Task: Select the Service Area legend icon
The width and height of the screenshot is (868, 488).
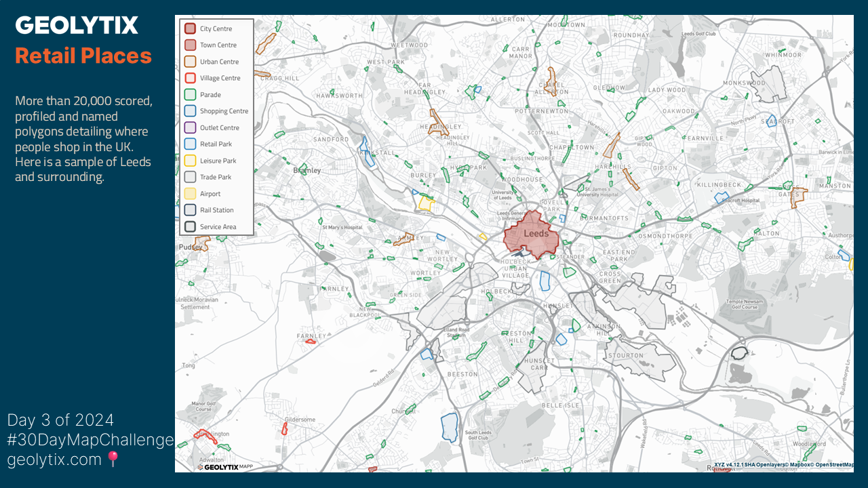Action: coord(191,226)
